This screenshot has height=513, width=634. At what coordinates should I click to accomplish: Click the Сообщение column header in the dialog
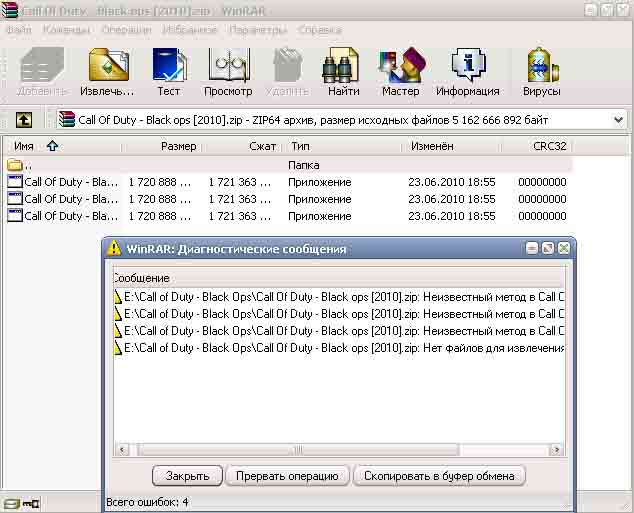pos(339,278)
